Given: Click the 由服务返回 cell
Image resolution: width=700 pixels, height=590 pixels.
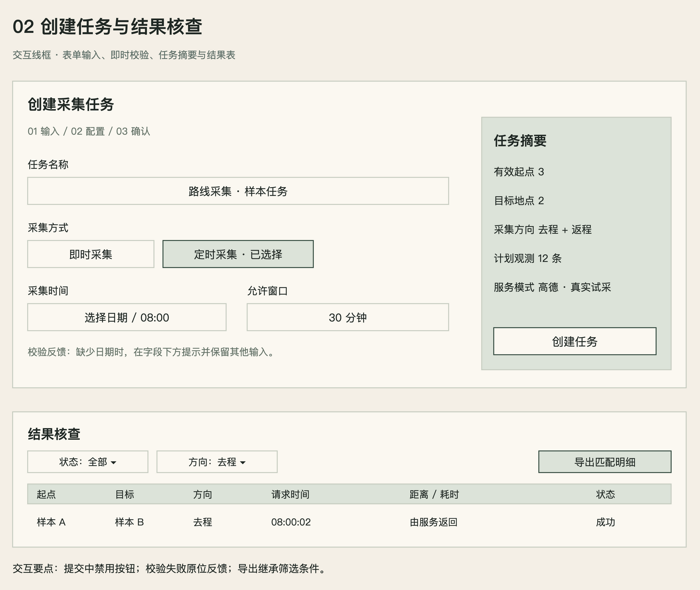Looking at the screenshot, I should click(x=433, y=522).
